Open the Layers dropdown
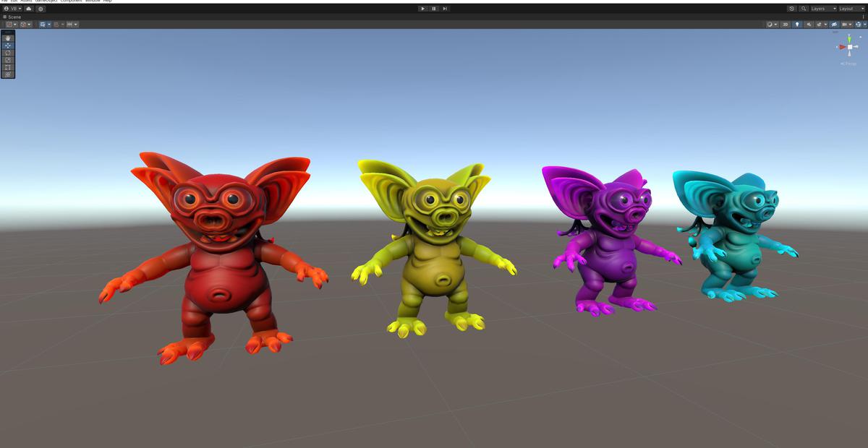This screenshot has height=448, width=868. (824, 9)
